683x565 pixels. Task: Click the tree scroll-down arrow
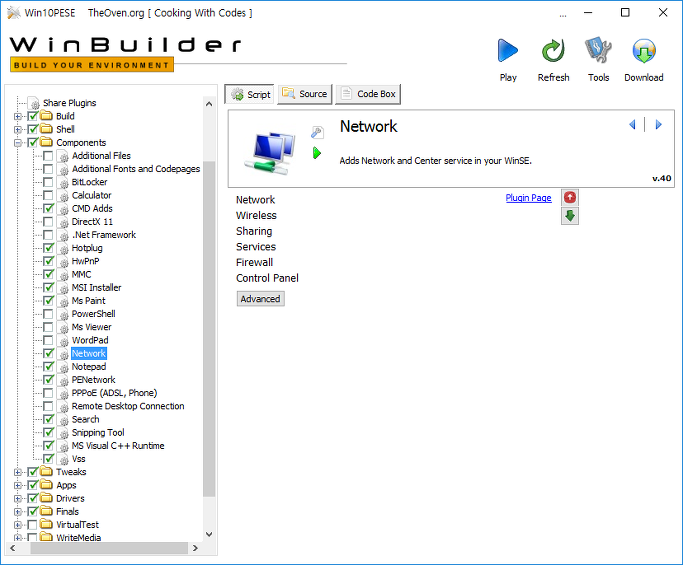(209, 534)
